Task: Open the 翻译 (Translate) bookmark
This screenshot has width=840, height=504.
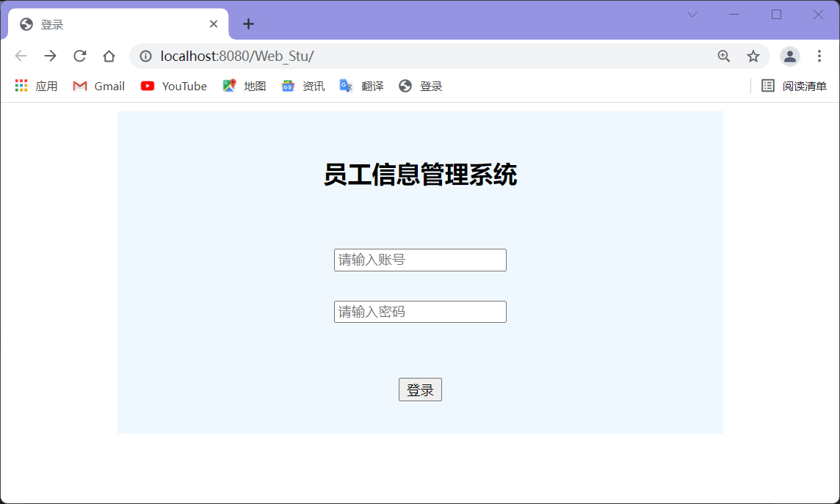Action: (x=362, y=86)
